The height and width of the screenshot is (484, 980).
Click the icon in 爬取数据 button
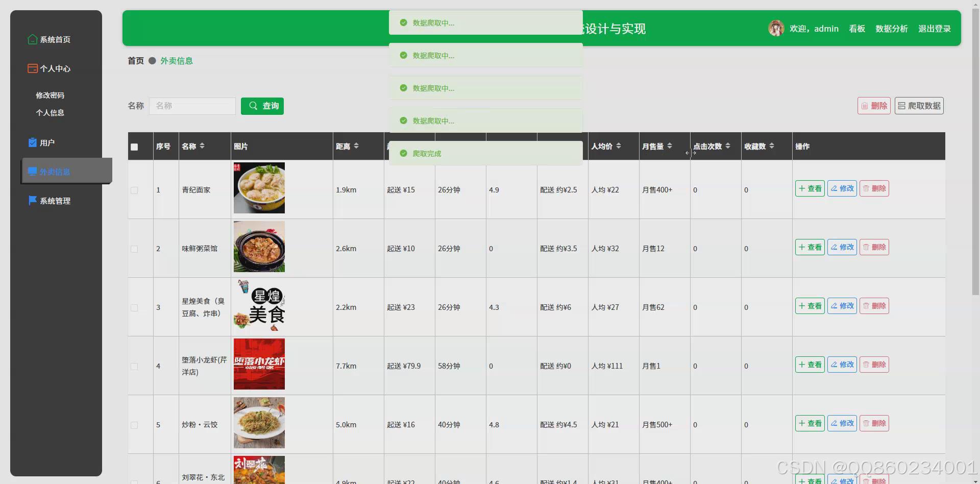902,106
